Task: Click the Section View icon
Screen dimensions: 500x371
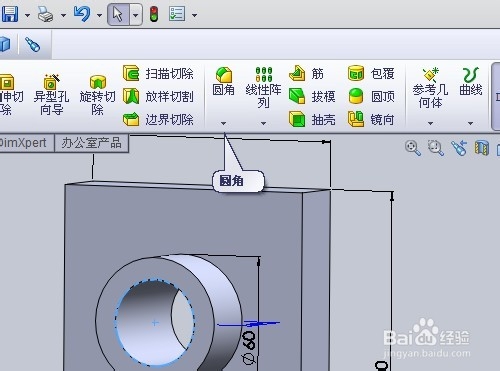Action: (x=482, y=148)
